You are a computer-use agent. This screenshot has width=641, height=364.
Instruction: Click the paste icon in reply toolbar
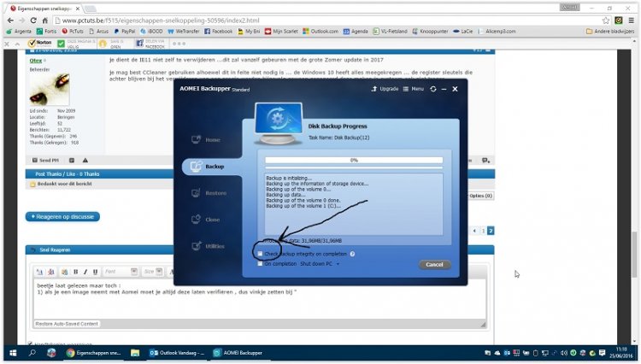pos(65,272)
